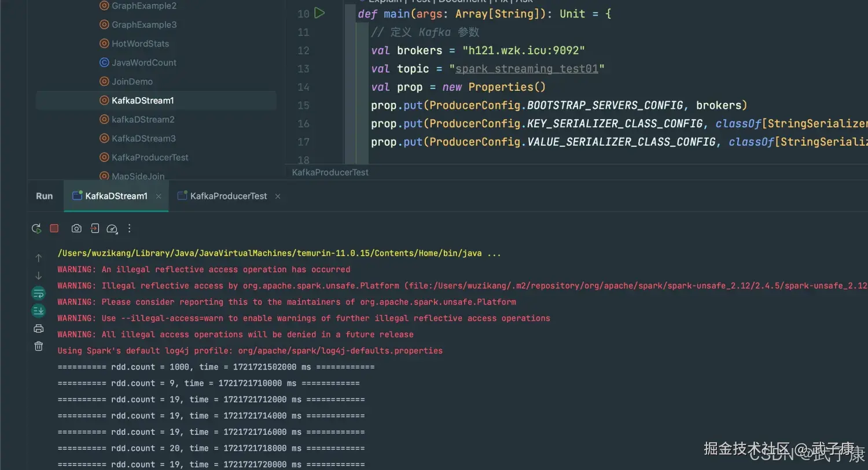The width and height of the screenshot is (868, 470).
Task: Print the console output
Action: click(x=39, y=328)
